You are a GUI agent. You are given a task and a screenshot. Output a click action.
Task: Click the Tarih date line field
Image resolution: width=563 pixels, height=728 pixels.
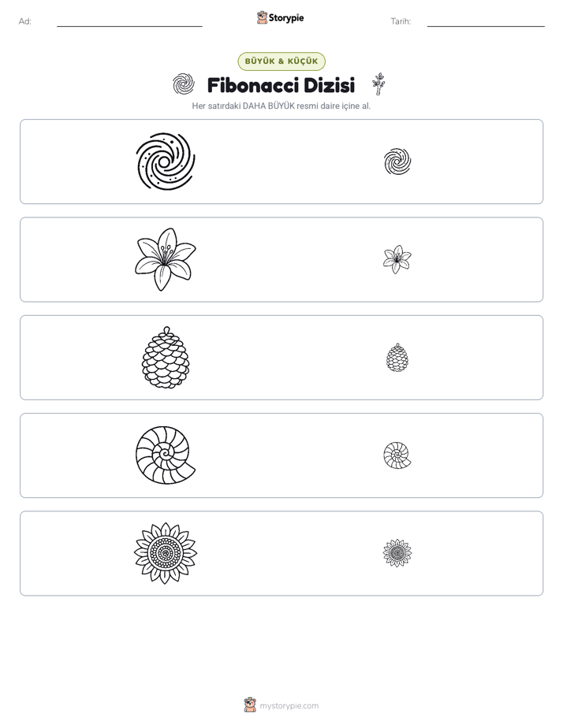click(x=486, y=22)
